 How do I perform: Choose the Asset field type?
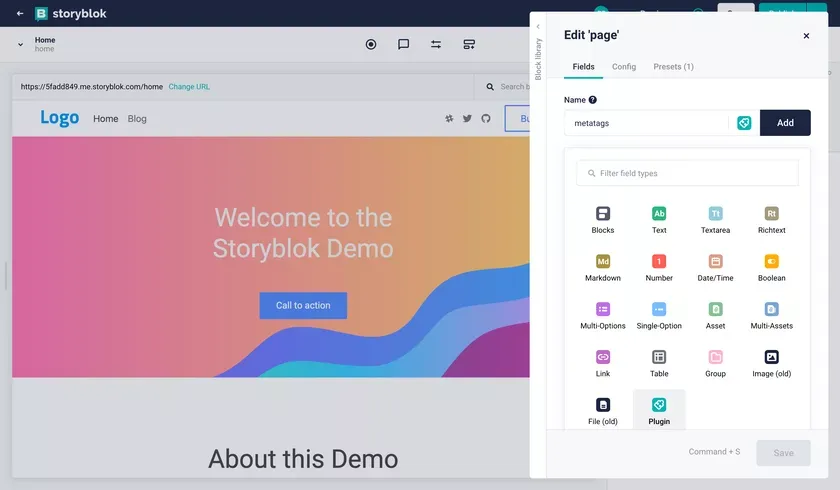pos(715,316)
